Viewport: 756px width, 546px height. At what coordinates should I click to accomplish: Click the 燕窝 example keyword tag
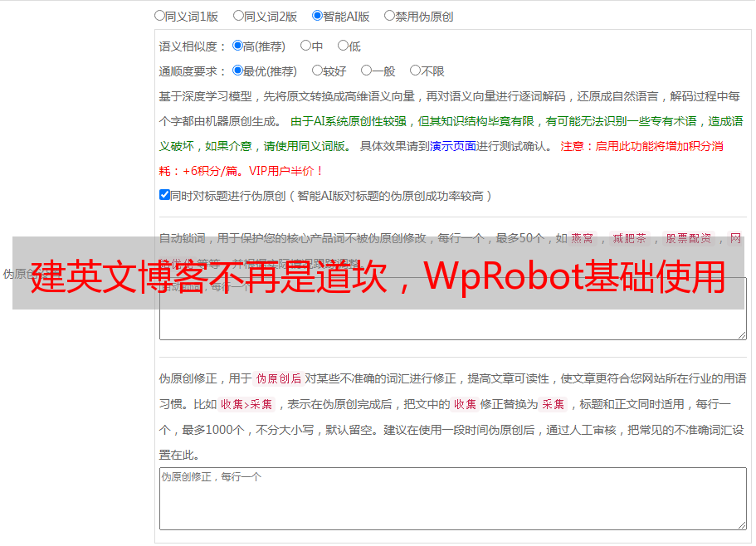coord(582,238)
